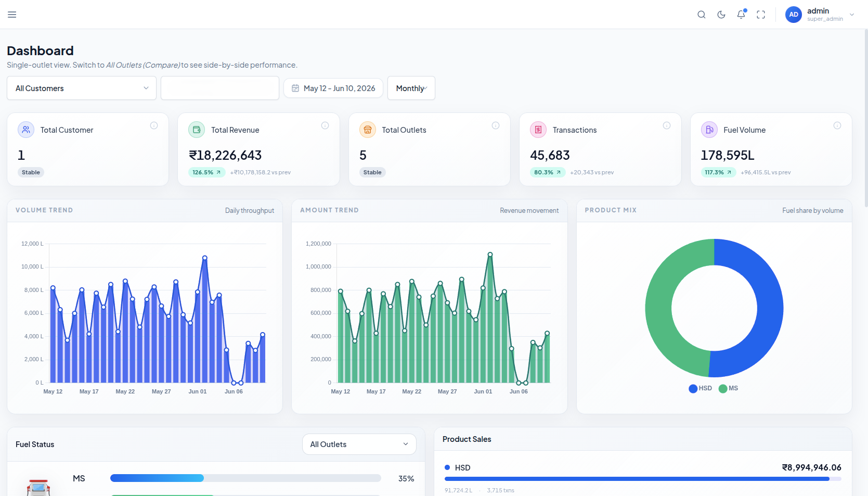Click the Total Outlets store icon
This screenshot has height=496, width=868.
(x=368, y=130)
